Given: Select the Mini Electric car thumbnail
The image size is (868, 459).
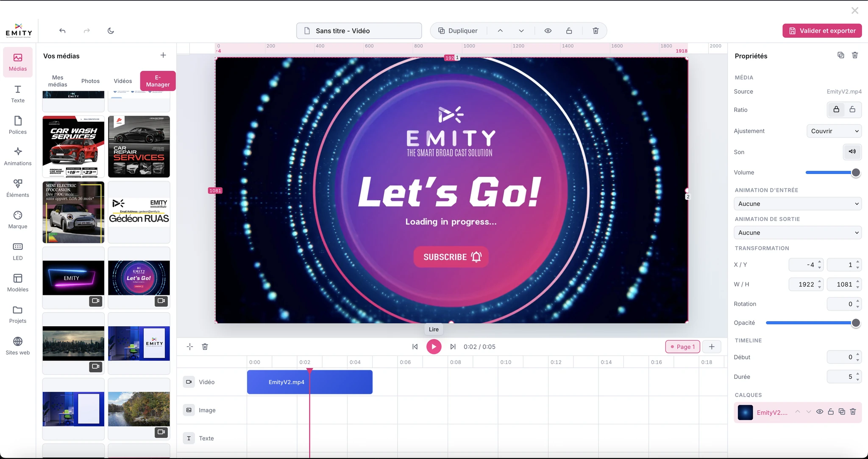Looking at the screenshot, I should pos(73,212).
